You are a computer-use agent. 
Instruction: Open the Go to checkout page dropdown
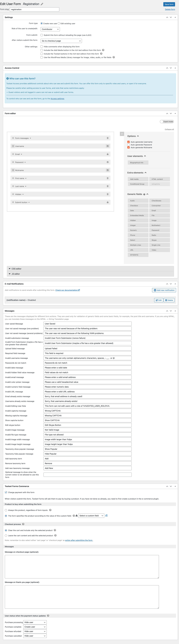click(61, 41)
